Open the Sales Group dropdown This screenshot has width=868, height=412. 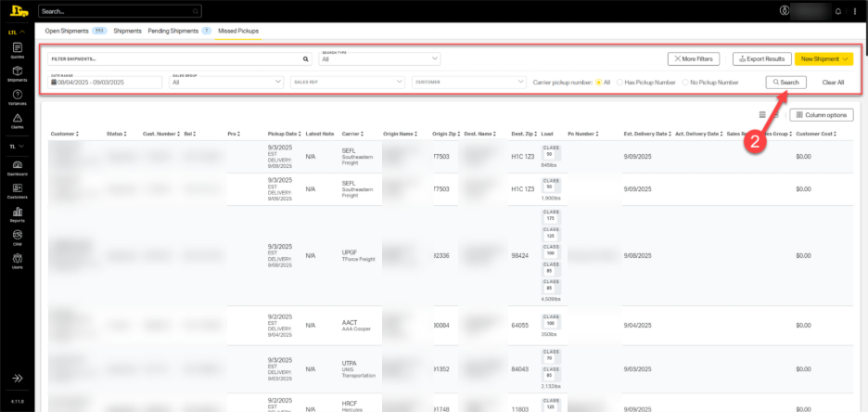pyautogui.click(x=226, y=82)
